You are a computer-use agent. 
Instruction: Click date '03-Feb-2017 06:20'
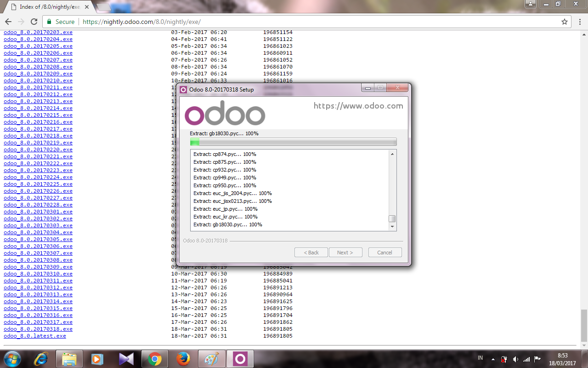pos(199,32)
